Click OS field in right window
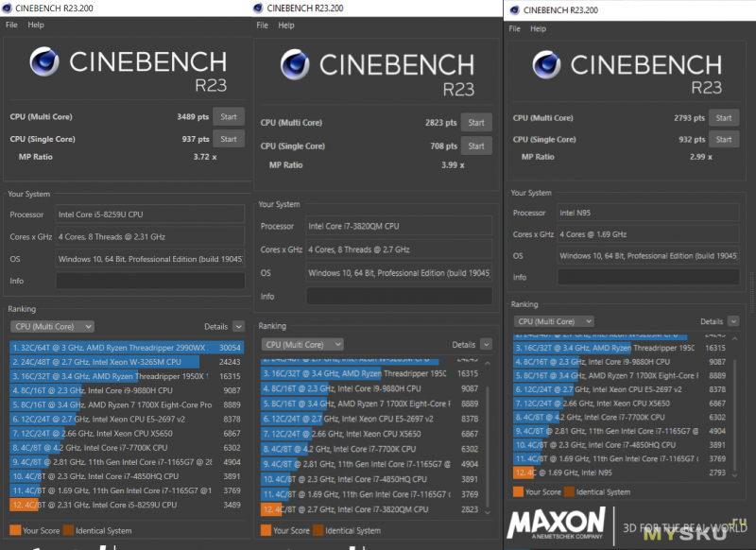This screenshot has height=550, width=756. click(648, 255)
